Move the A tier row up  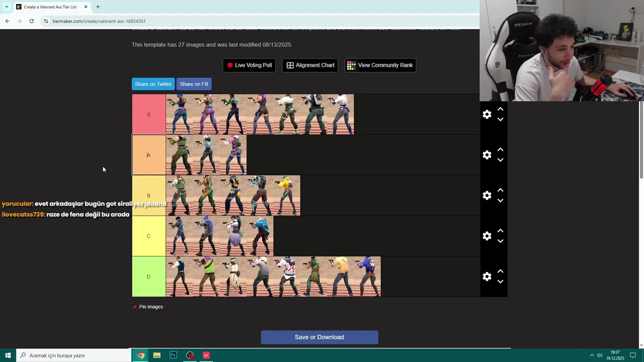point(500,150)
